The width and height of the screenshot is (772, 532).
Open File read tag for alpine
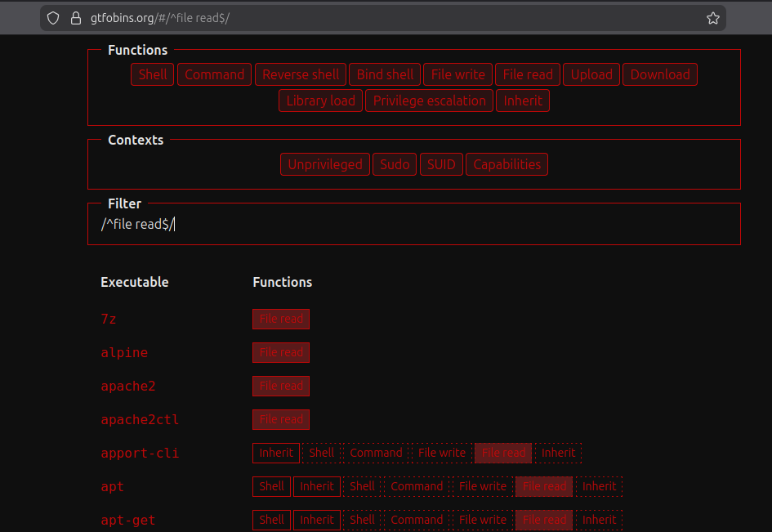(281, 353)
